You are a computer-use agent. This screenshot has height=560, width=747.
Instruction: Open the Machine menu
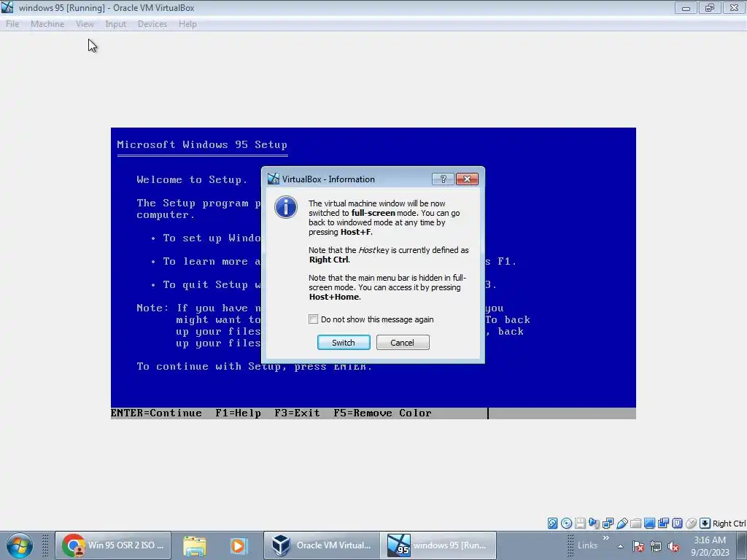point(47,24)
